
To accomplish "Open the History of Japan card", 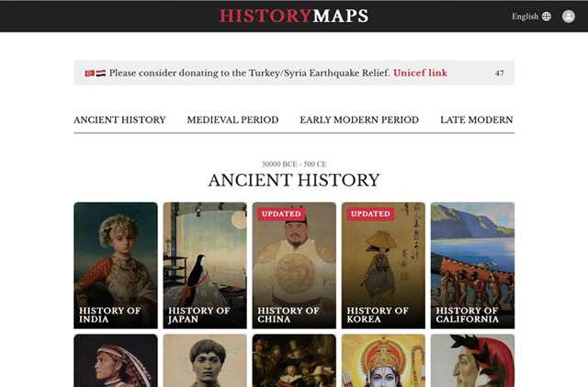I will 205,266.
